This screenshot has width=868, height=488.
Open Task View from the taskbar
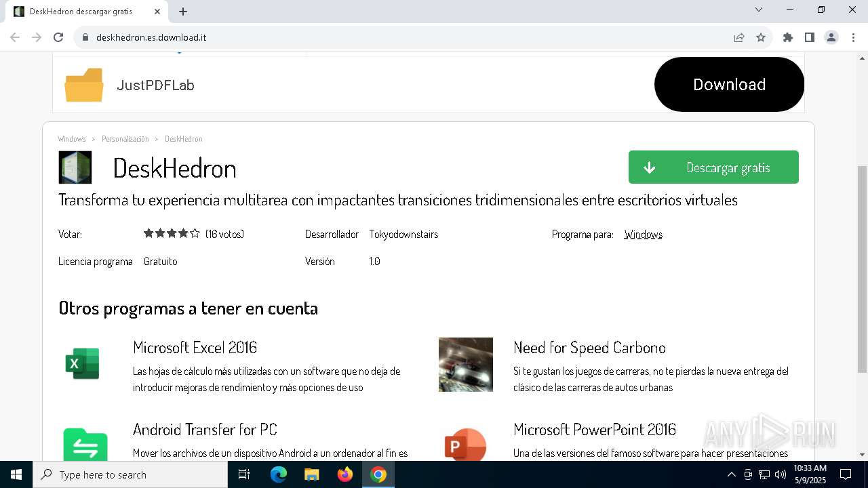click(244, 474)
